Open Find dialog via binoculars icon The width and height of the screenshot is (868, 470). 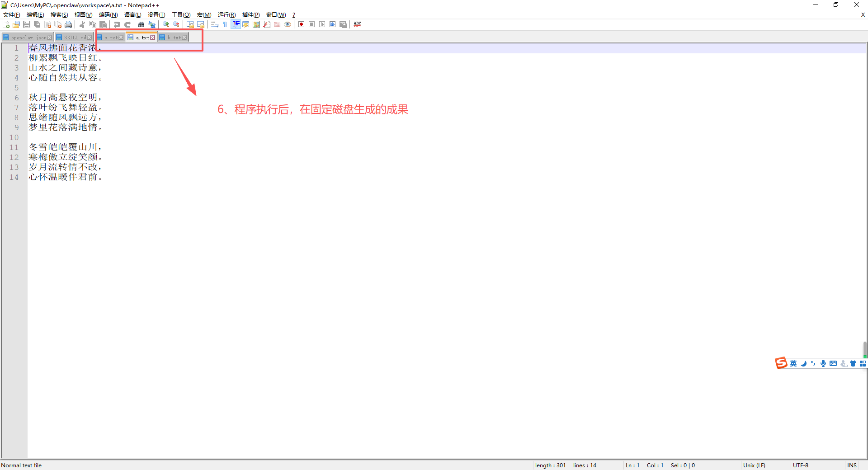coord(142,24)
